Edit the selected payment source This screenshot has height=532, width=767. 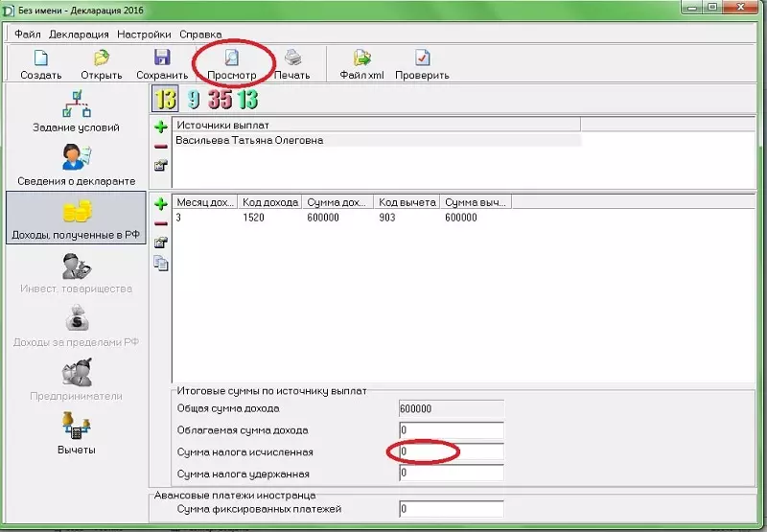160,165
